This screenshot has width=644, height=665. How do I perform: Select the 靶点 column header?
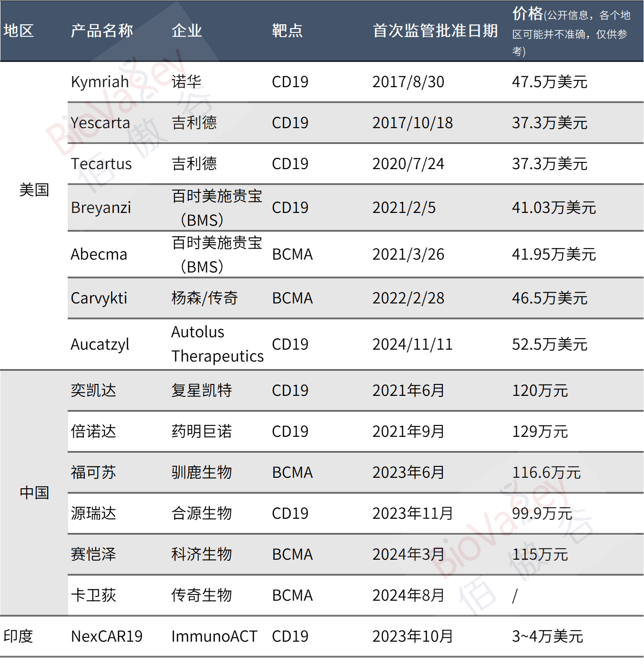pyautogui.click(x=286, y=31)
